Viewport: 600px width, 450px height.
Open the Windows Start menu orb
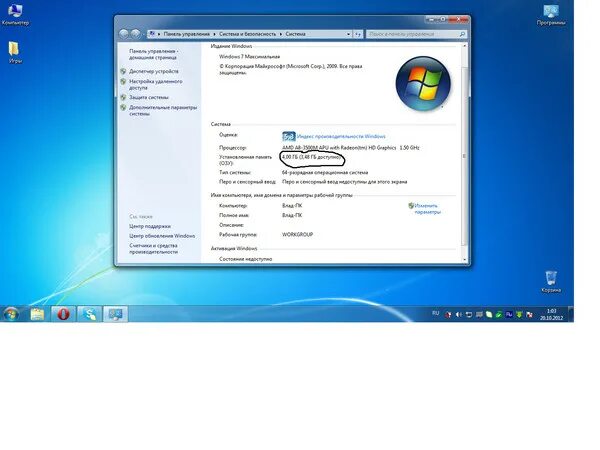pyautogui.click(x=11, y=315)
